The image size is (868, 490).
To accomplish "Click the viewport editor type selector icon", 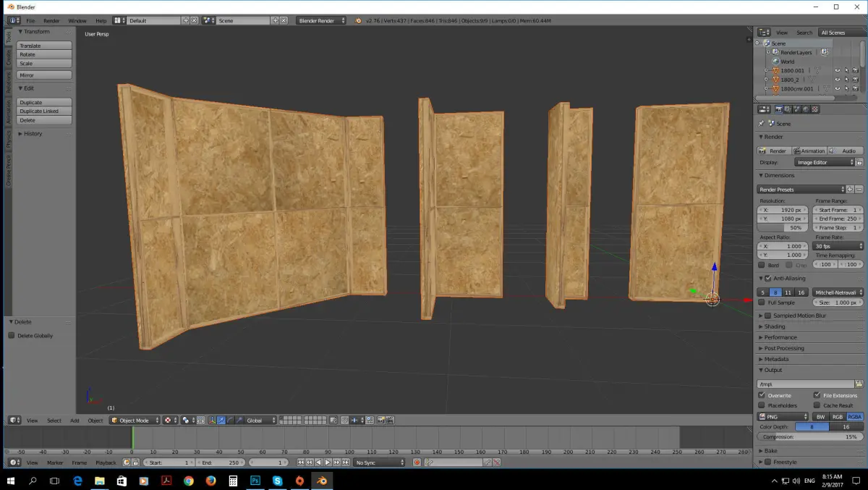I will [14, 420].
